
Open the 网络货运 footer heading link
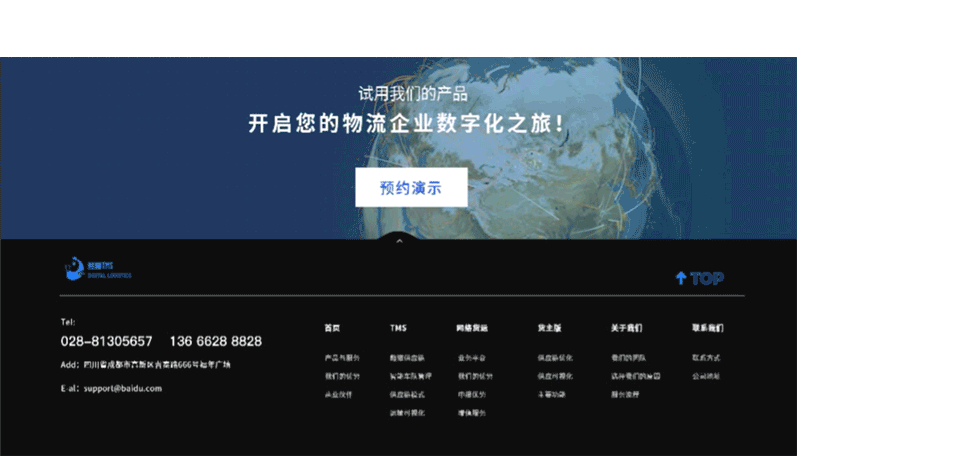pyautogui.click(x=472, y=328)
